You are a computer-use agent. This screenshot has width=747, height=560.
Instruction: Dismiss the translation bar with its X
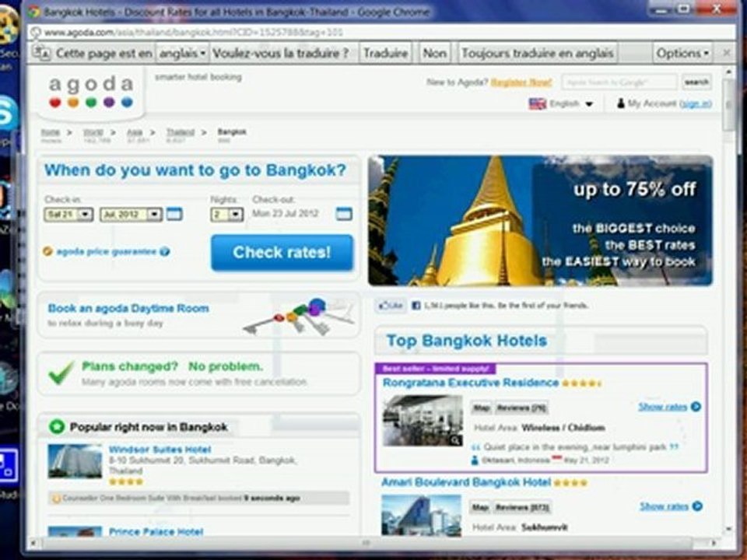click(727, 53)
